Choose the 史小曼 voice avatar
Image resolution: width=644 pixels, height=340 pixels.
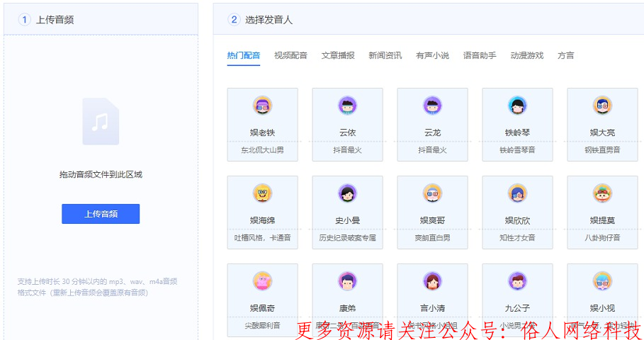pyautogui.click(x=347, y=193)
